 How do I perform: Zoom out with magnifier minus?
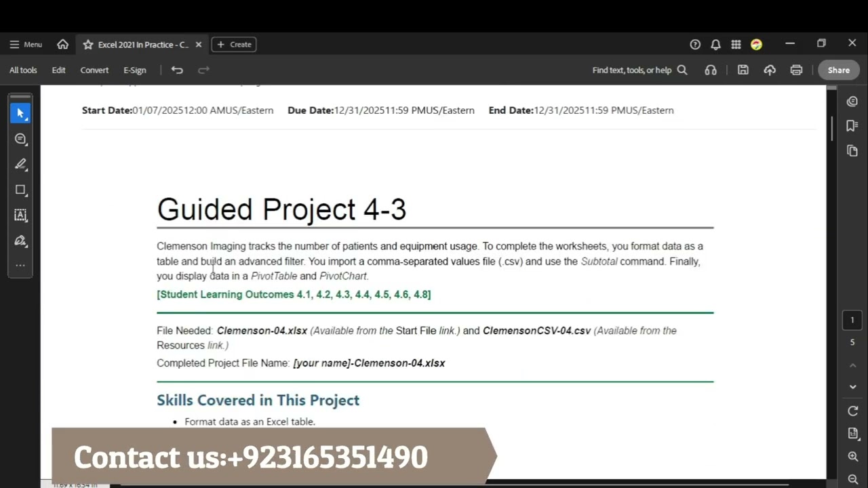(x=853, y=479)
